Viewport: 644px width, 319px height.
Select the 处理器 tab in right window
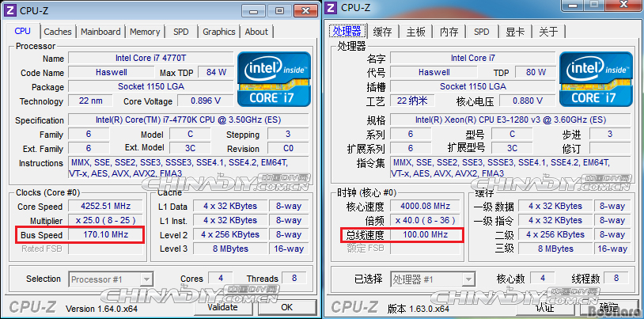[347, 31]
